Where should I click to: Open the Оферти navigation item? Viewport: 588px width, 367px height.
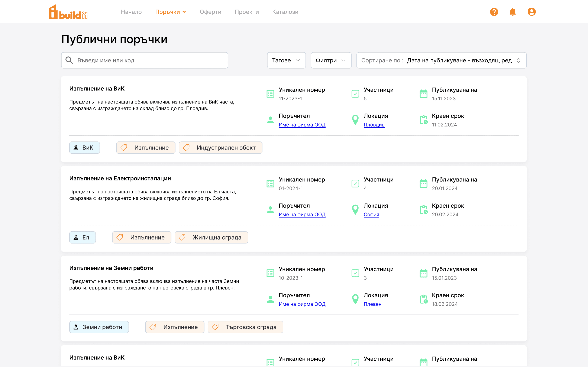pos(210,12)
